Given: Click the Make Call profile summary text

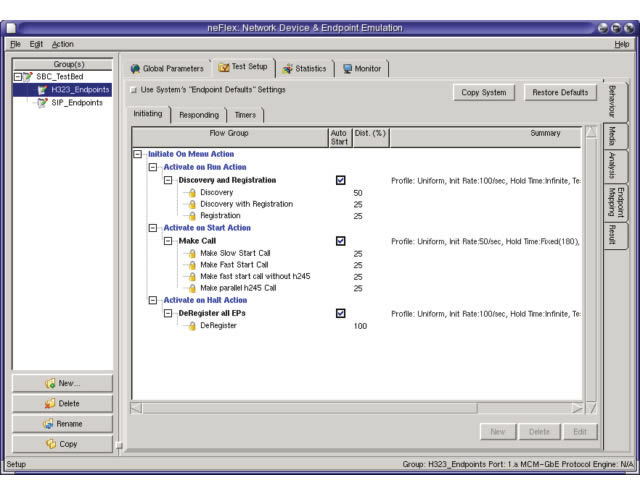Looking at the screenshot, I should (x=485, y=242).
